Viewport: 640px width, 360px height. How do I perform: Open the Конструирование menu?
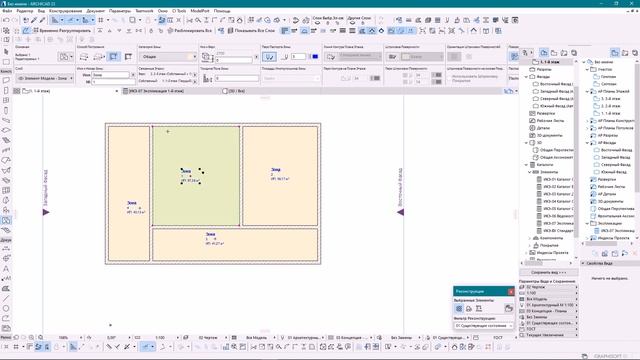click(65, 11)
